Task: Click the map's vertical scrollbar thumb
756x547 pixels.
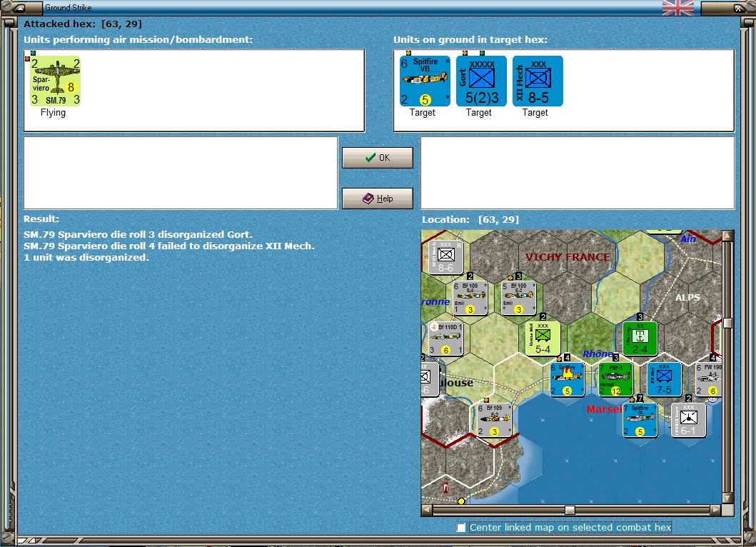Action: [x=727, y=323]
